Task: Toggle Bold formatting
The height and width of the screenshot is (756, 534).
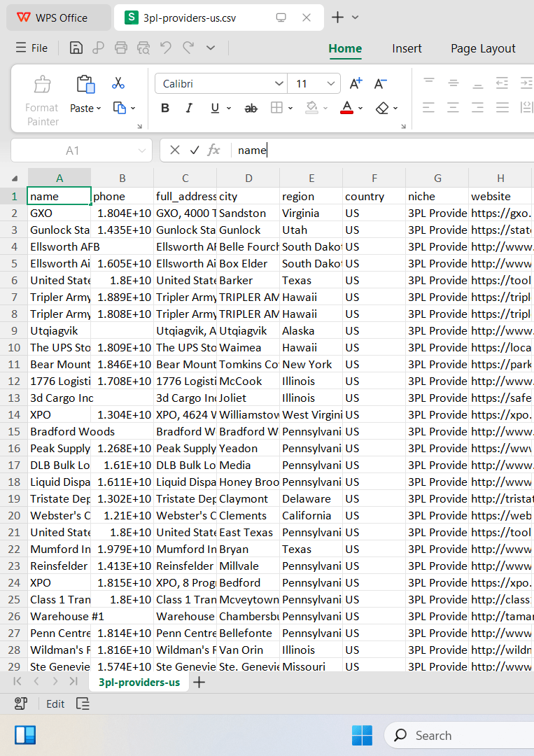Action: [165, 108]
